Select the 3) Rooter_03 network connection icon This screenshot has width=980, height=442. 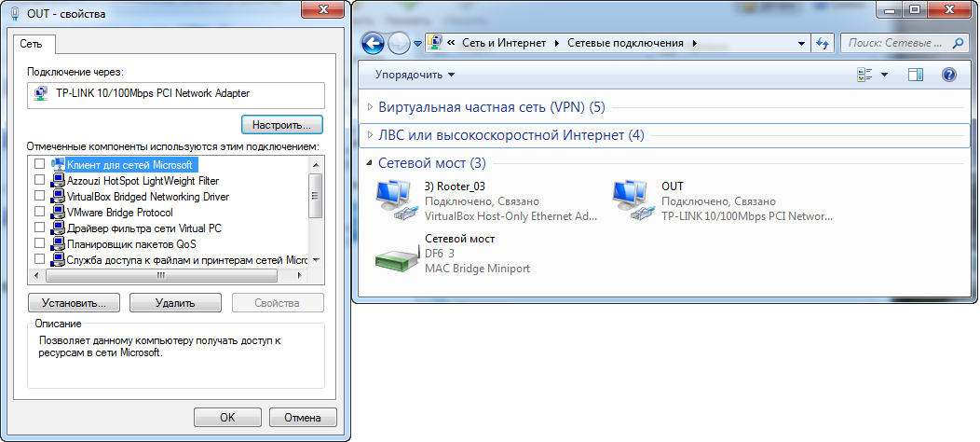[x=394, y=199]
